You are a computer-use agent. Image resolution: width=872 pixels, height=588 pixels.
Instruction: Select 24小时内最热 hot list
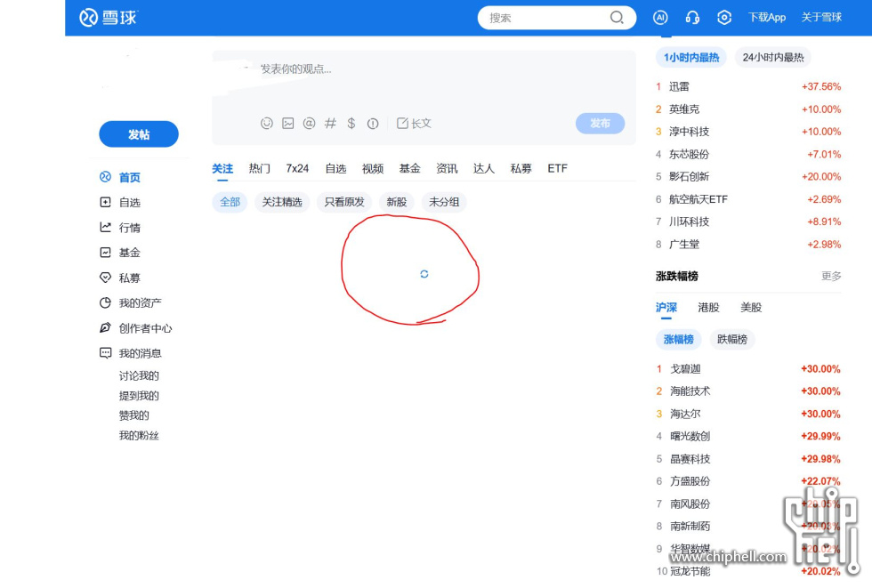coord(773,57)
